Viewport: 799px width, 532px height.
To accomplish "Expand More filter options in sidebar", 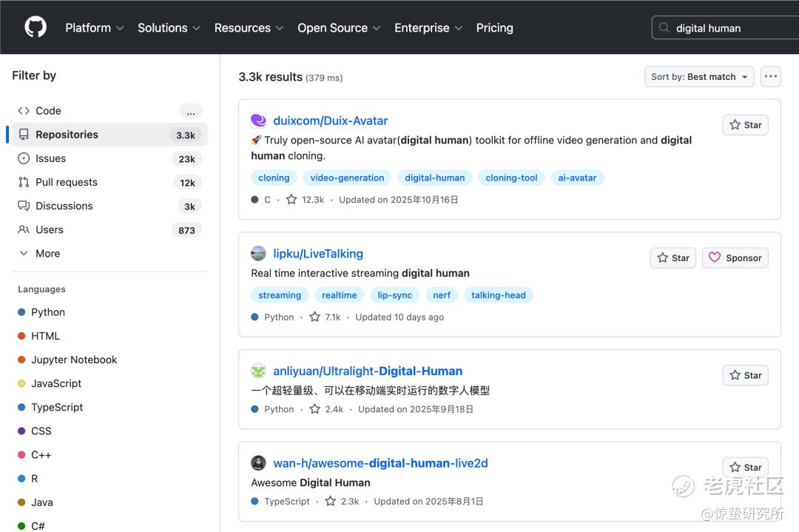I will [x=47, y=253].
